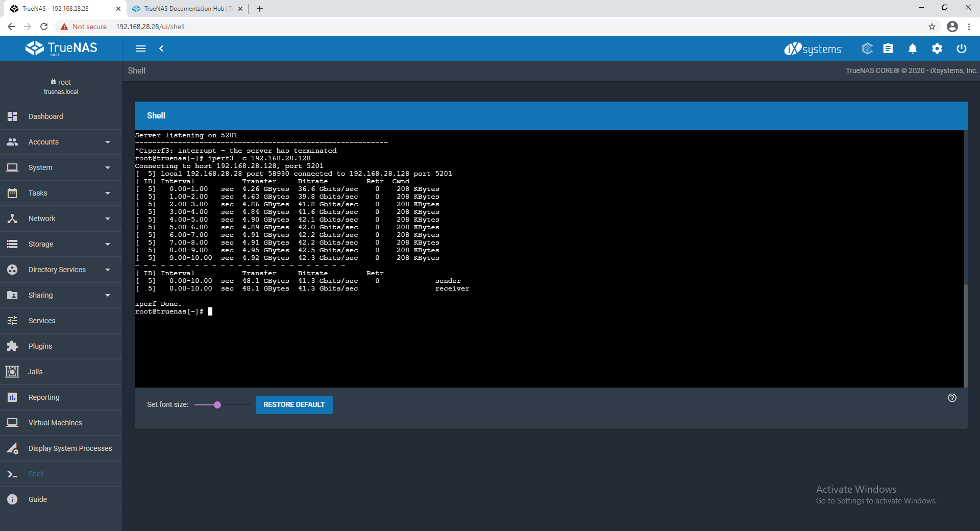Toggle the hamburger sidebar menu
The height and width of the screenshot is (531, 980).
click(141, 49)
